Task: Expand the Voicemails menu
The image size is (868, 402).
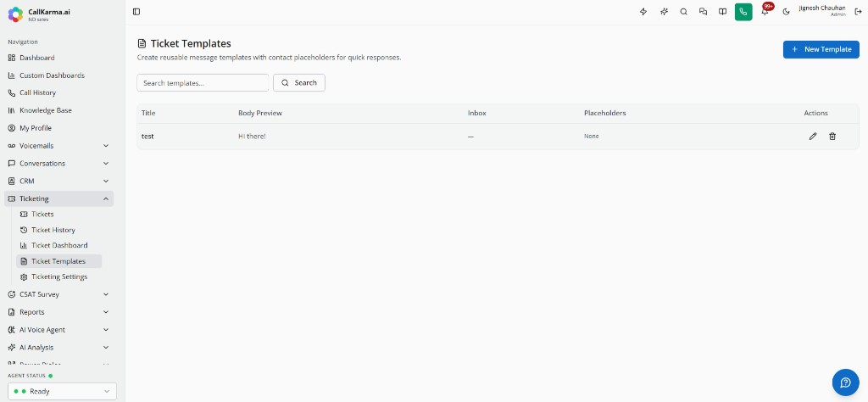Action: (58, 146)
